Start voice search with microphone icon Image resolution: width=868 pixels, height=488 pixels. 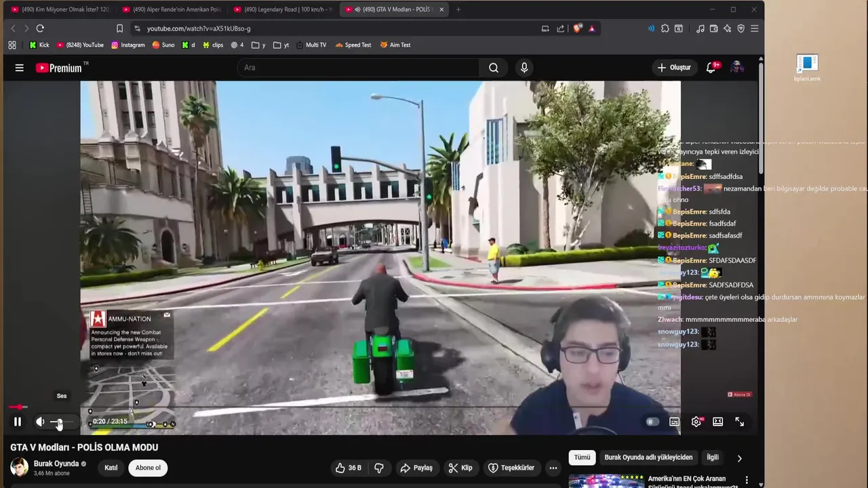(524, 68)
